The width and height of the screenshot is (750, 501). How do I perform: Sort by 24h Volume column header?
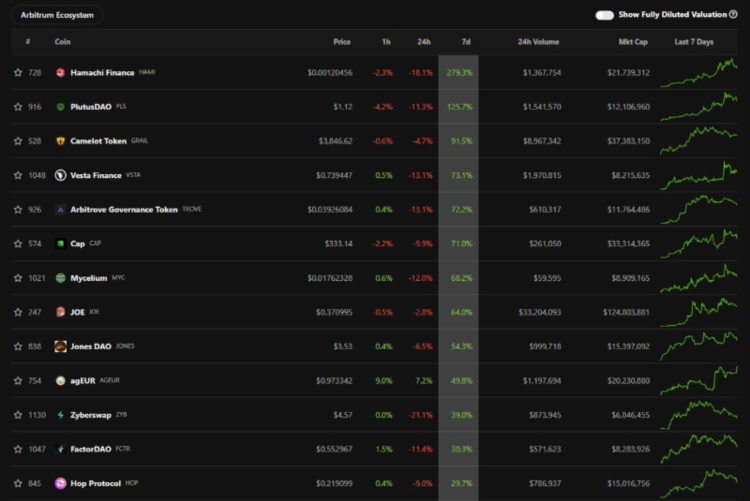[x=538, y=42]
